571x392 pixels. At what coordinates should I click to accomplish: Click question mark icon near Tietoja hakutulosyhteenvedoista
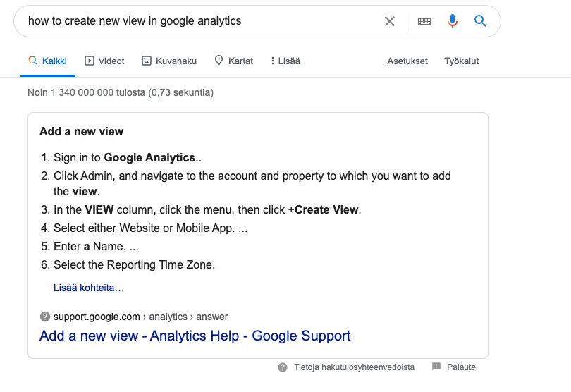coord(283,367)
